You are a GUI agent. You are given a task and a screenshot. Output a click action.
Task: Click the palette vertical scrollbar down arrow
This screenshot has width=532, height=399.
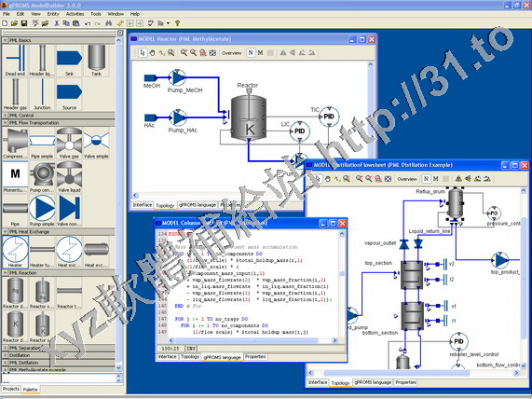tap(118, 367)
